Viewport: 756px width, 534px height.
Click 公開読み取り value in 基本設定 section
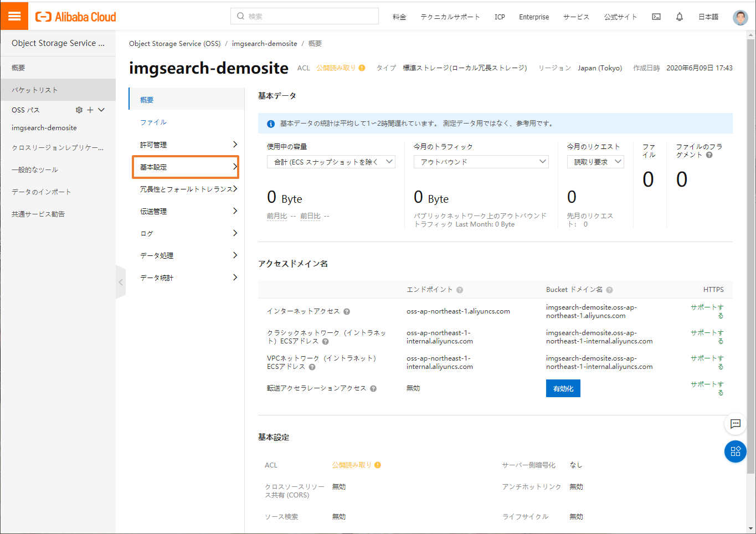352,465
